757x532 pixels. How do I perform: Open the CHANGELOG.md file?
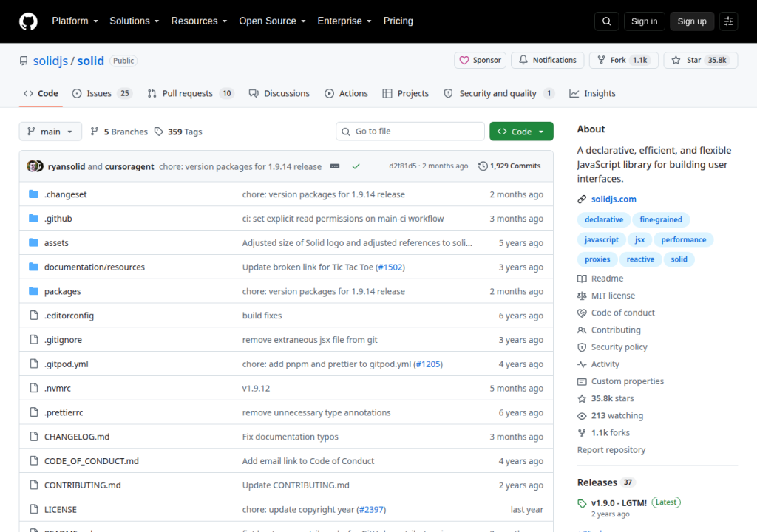[x=77, y=437]
